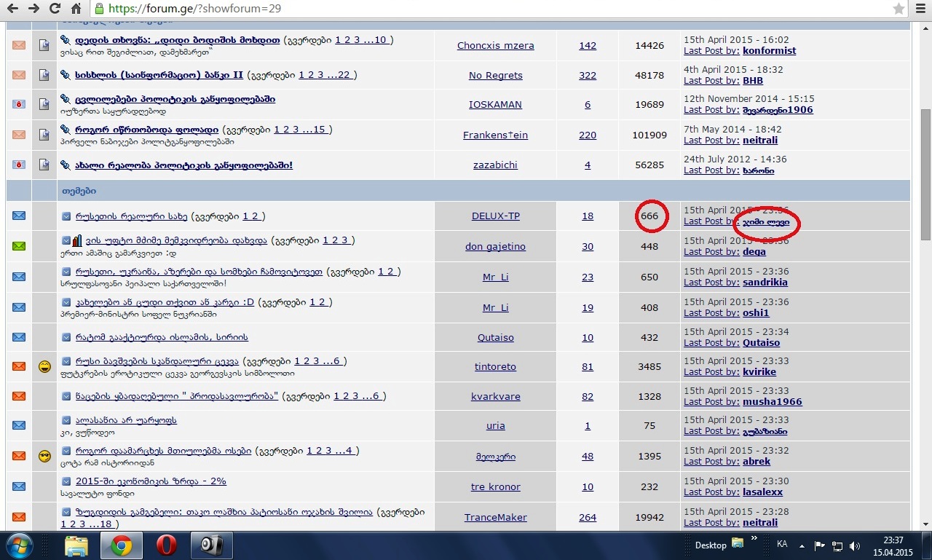This screenshot has height=560, width=932.
Task: Open page 22 of the No Regrets topic
Action: pos(342,75)
